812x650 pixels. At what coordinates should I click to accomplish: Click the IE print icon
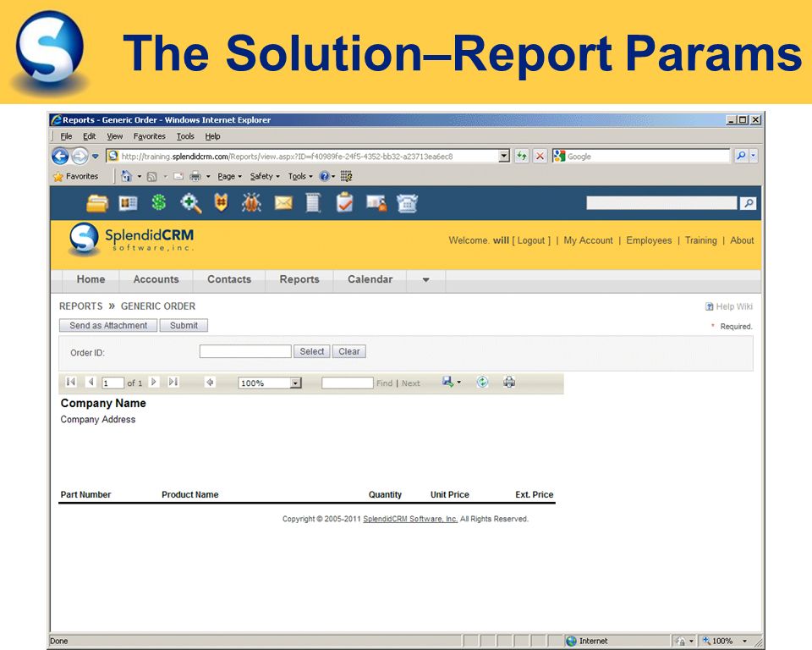(195, 176)
